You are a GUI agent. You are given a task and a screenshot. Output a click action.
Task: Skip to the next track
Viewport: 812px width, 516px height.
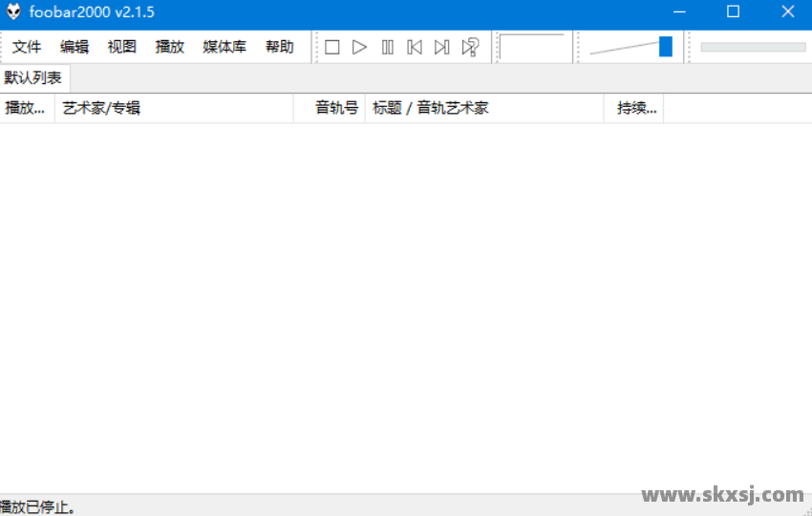pyautogui.click(x=441, y=47)
